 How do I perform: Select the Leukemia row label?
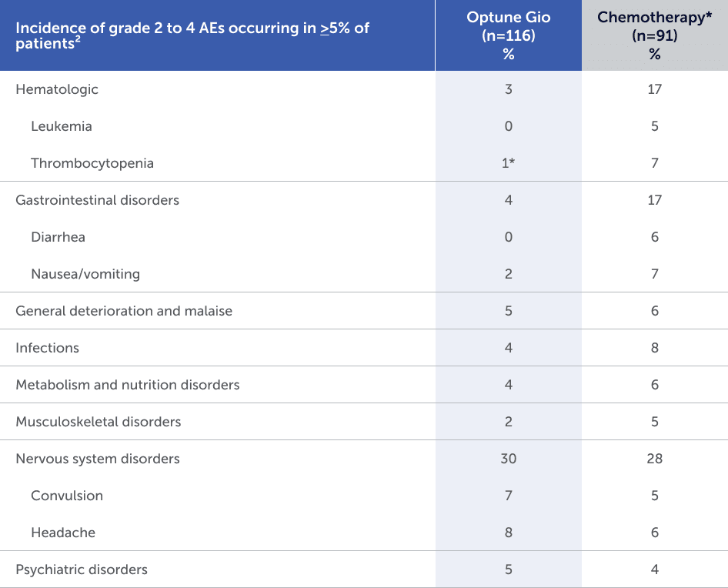coord(62,126)
